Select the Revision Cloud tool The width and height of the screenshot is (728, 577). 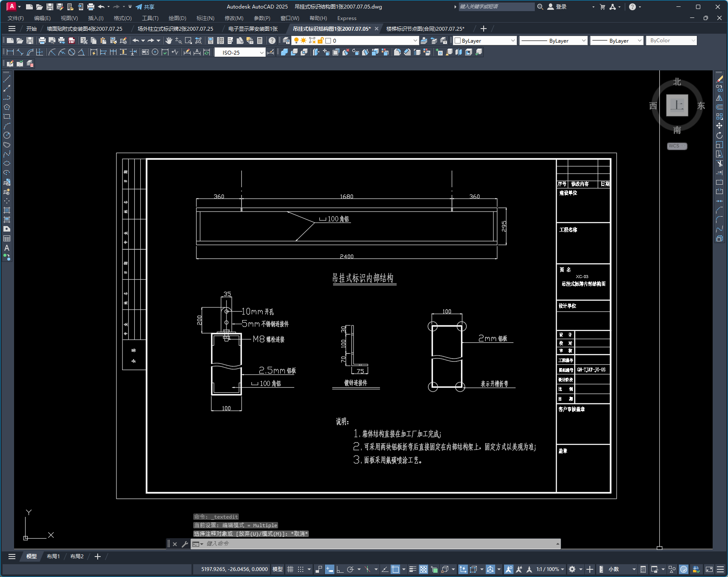coord(7,145)
